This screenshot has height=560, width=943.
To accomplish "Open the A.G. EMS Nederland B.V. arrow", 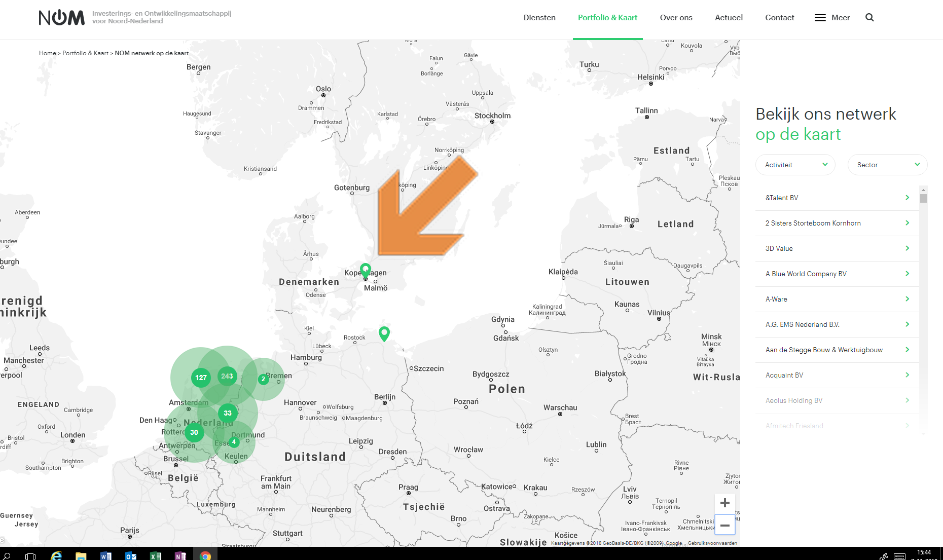I will tap(907, 324).
